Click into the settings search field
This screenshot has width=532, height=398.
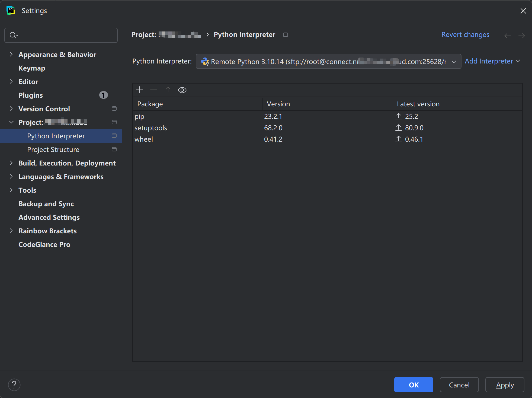point(61,35)
